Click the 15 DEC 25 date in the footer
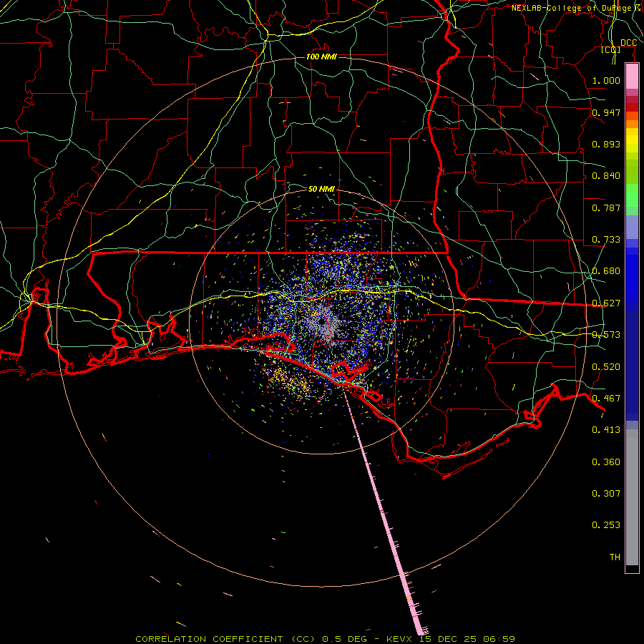 coord(448,639)
